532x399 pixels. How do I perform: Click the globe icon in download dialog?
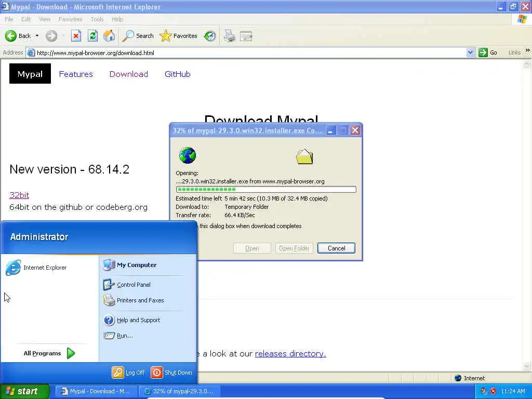pos(187,155)
